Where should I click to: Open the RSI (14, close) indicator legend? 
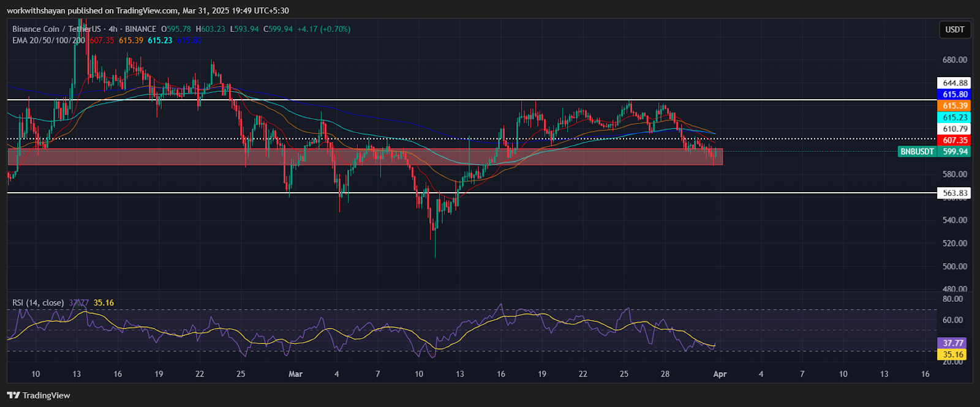(38, 302)
